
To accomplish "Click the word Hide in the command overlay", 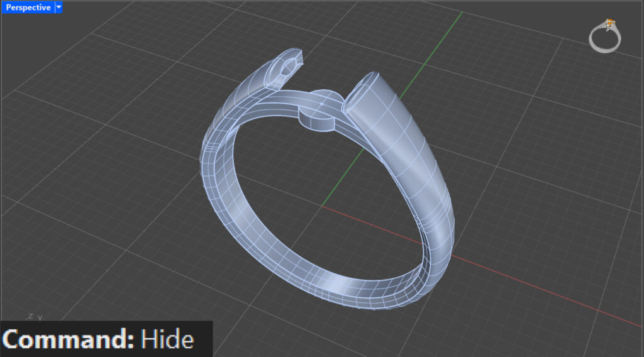I will (167, 339).
